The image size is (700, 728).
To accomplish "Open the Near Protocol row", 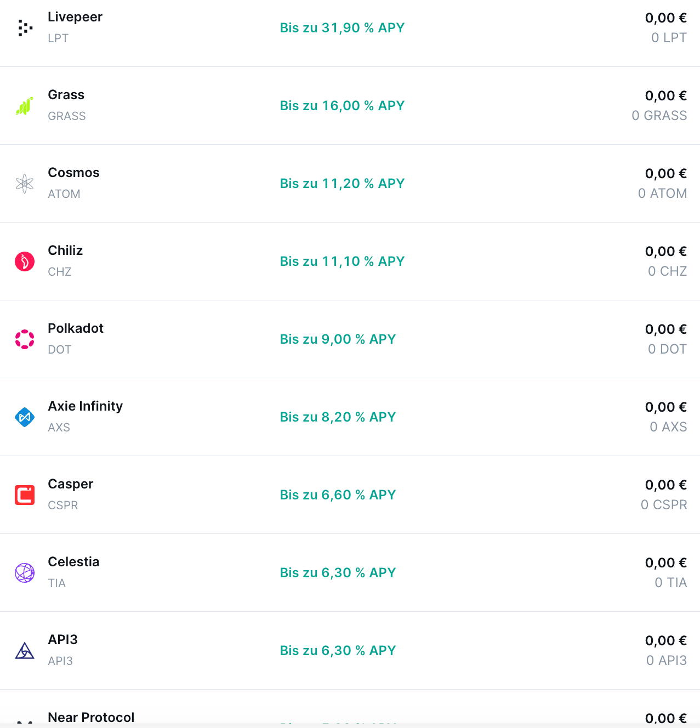I will click(x=91, y=717).
